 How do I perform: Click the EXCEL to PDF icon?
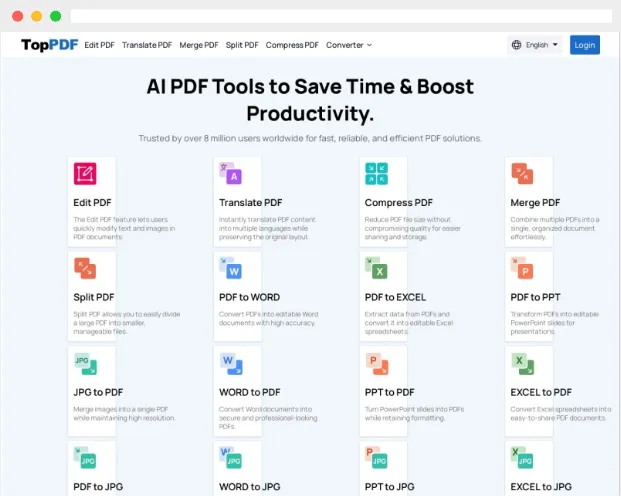point(523,364)
